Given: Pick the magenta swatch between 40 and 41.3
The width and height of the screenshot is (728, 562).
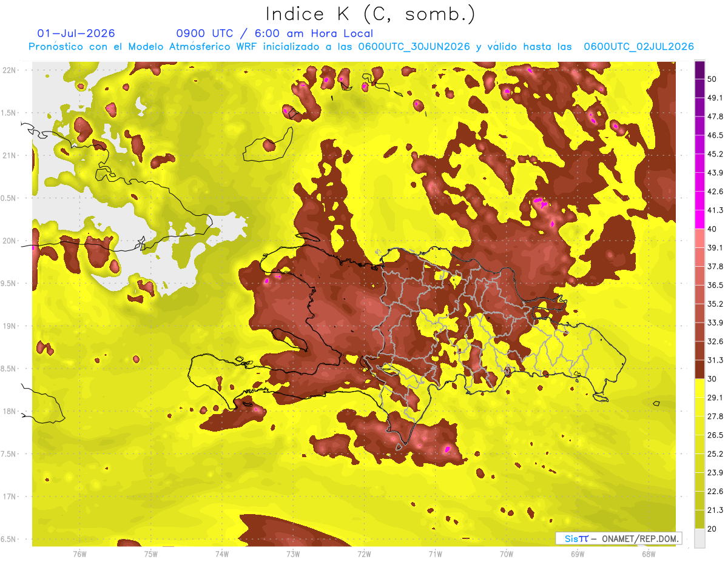Looking at the screenshot, I should 699,219.
